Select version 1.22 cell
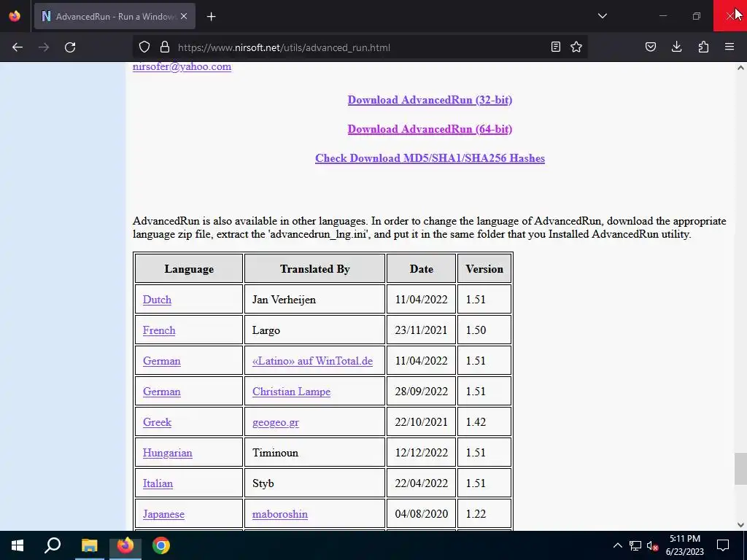Image resolution: width=747 pixels, height=560 pixels. point(484,514)
